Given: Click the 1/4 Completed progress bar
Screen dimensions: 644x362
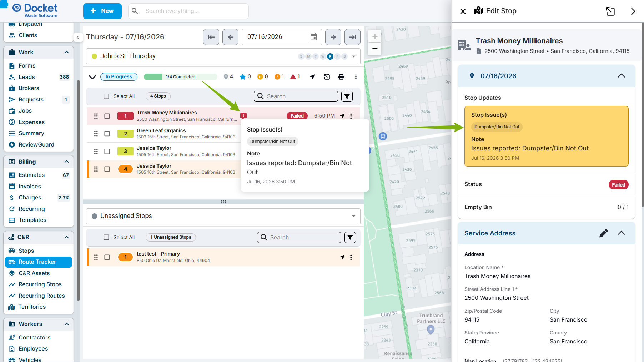Looking at the screenshot, I should pyautogui.click(x=181, y=77).
